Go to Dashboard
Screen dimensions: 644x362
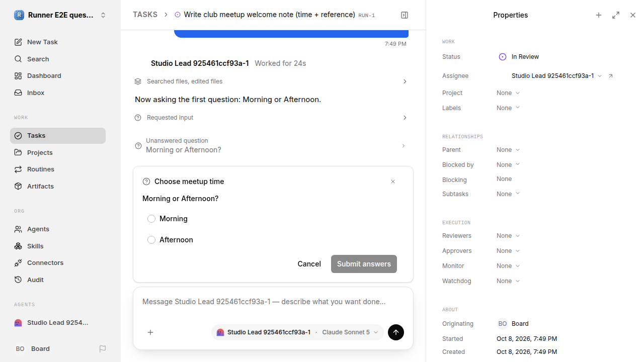pos(58,76)
